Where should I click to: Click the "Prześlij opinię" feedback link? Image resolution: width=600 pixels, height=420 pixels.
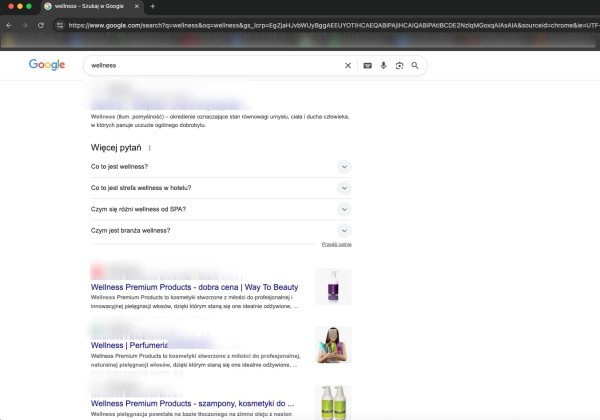coord(336,244)
